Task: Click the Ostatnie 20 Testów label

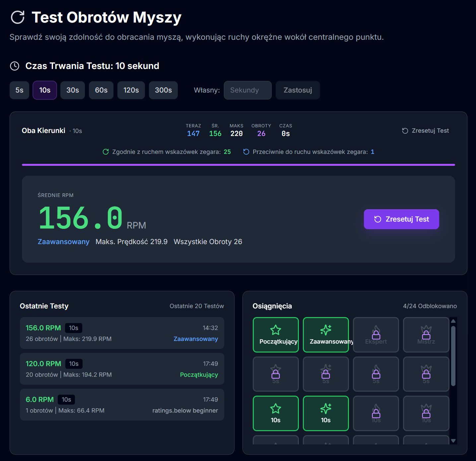Action: [197, 306]
